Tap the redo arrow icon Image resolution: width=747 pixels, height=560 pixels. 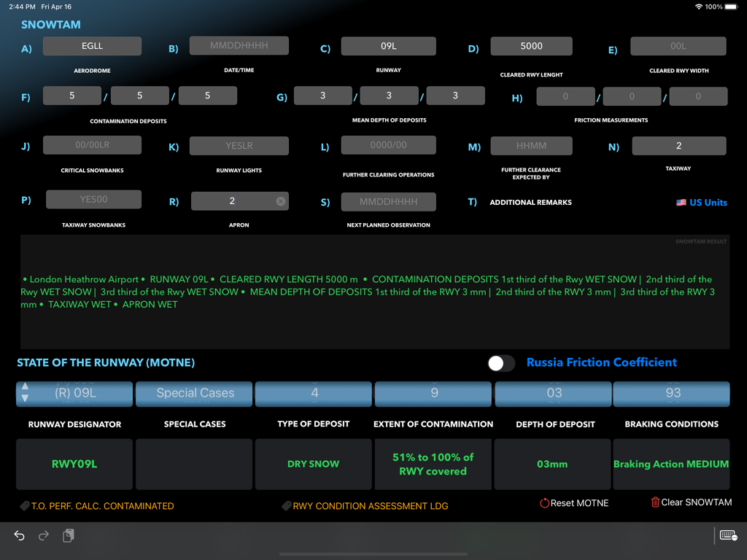coord(43,536)
